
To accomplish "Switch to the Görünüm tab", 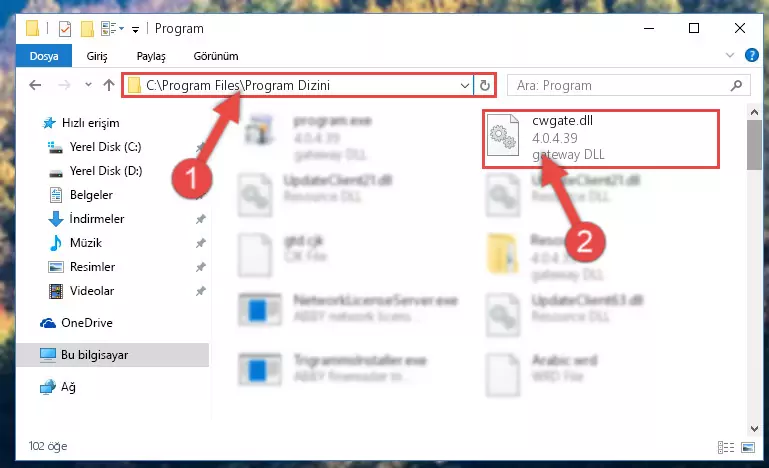I will pos(216,56).
